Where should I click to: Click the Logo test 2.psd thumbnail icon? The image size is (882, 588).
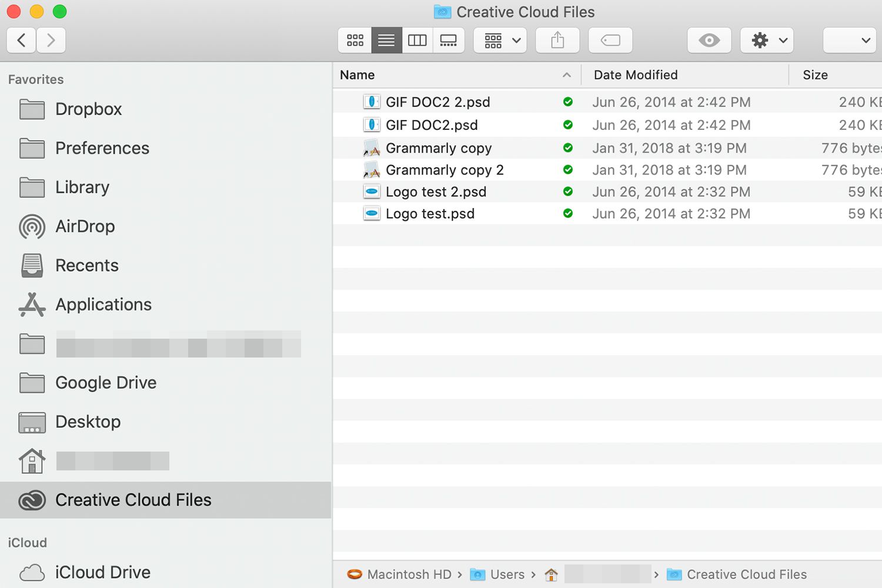pos(372,192)
